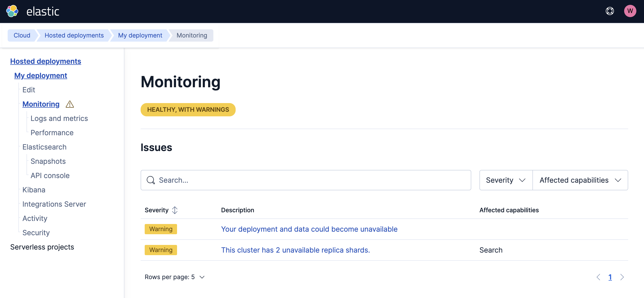
Task: Open the Snapshots page
Action: 48,161
